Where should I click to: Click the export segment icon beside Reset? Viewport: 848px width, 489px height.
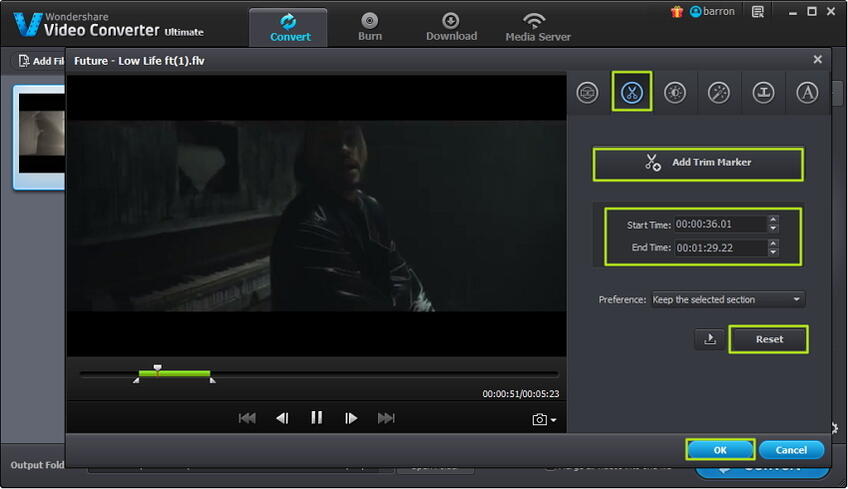(710, 339)
